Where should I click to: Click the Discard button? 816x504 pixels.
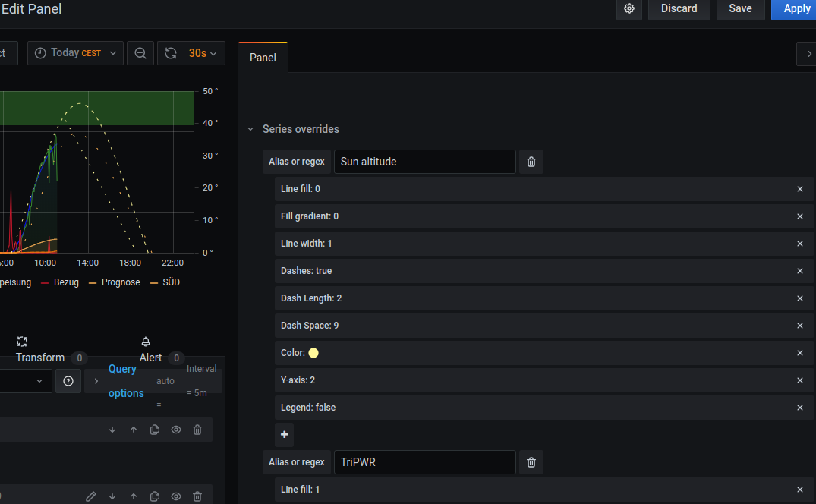click(679, 8)
